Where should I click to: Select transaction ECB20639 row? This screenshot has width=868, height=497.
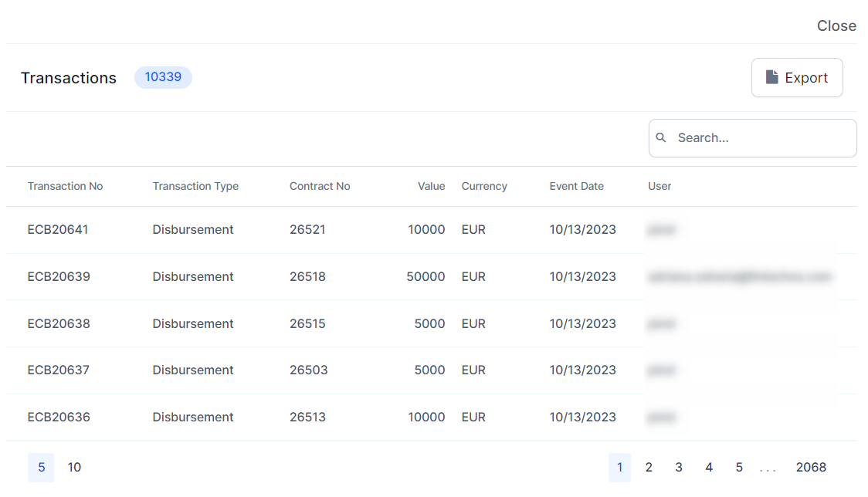59,276
